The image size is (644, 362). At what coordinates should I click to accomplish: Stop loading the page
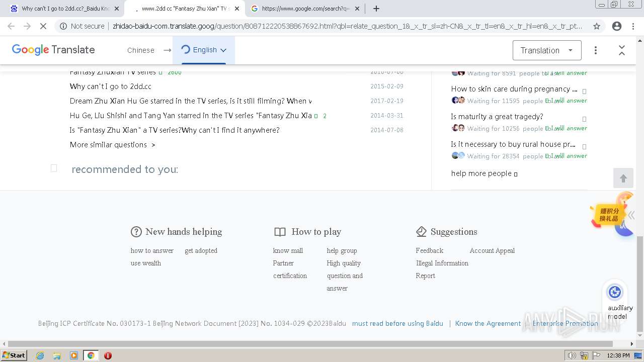[x=43, y=26]
